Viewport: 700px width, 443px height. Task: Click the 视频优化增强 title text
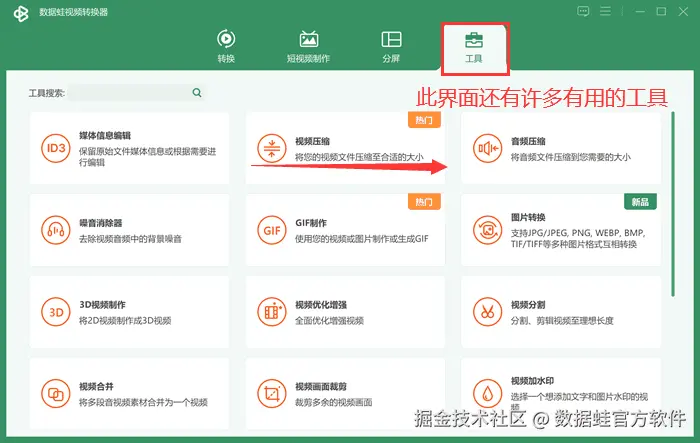[x=321, y=305]
